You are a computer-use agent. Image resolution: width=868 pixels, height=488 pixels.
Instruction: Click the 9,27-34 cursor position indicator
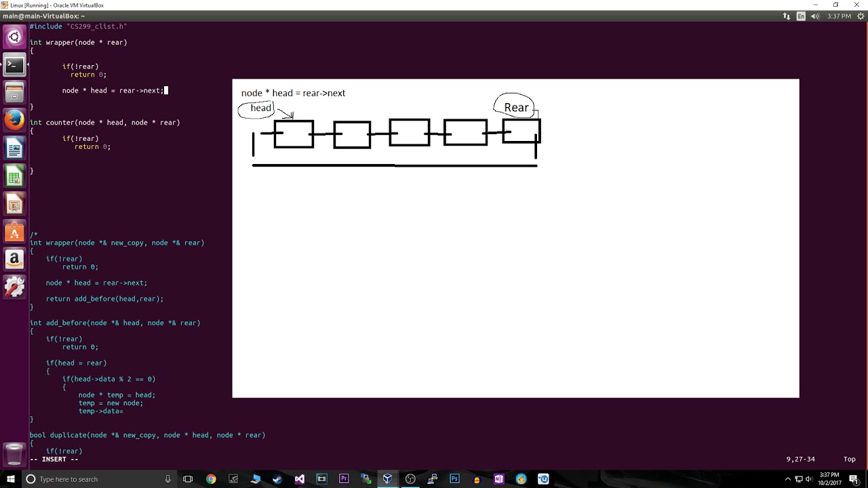(x=801, y=460)
